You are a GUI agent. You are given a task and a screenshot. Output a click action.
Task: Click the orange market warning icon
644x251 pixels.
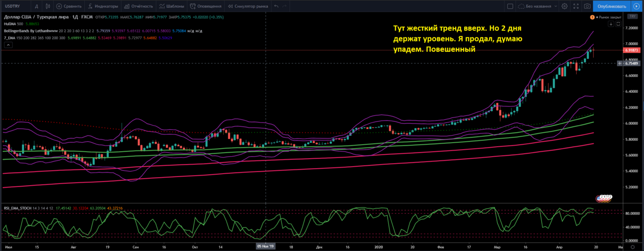(592, 17)
